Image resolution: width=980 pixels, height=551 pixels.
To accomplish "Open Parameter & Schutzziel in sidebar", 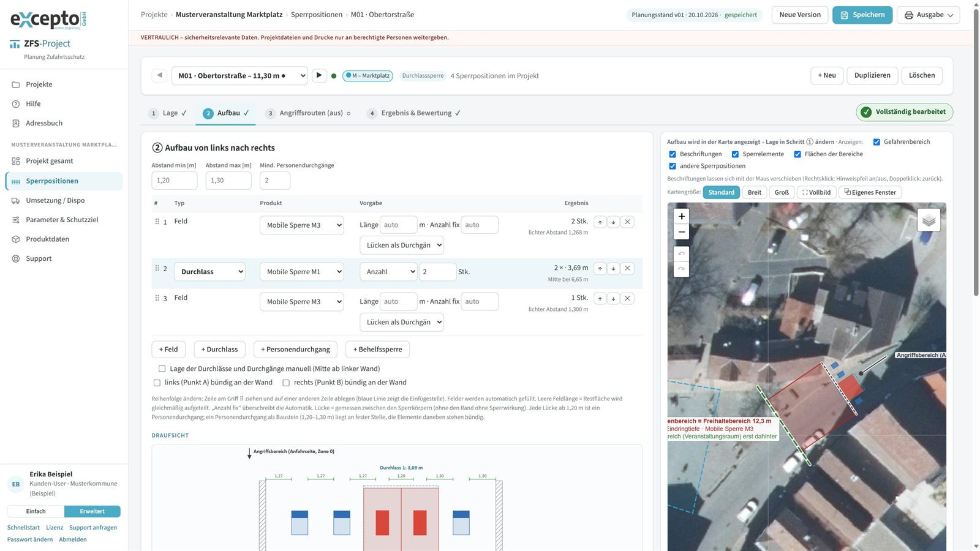I will [62, 220].
